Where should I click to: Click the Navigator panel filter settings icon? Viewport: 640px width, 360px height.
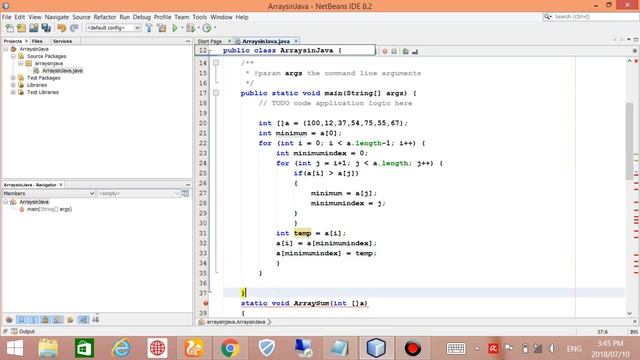(x=186, y=193)
